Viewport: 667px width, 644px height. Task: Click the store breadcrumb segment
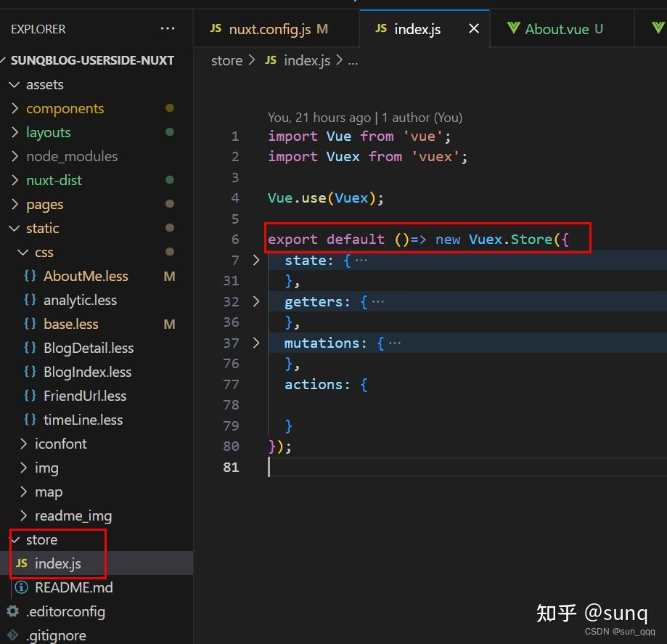pos(226,60)
